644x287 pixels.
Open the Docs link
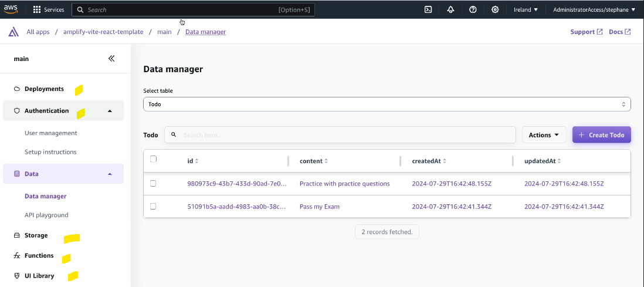click(x=620, y=32)
